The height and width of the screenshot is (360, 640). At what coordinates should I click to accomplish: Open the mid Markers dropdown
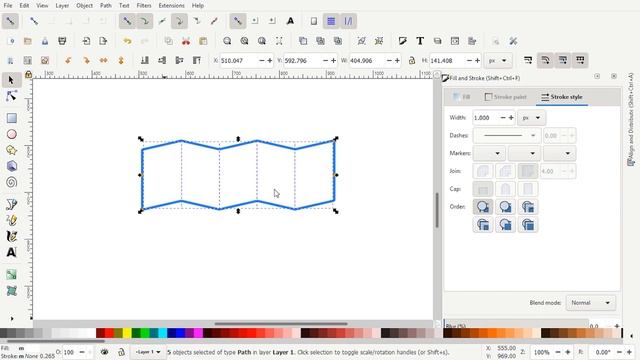pyautogui.click(x=524, y=153)
